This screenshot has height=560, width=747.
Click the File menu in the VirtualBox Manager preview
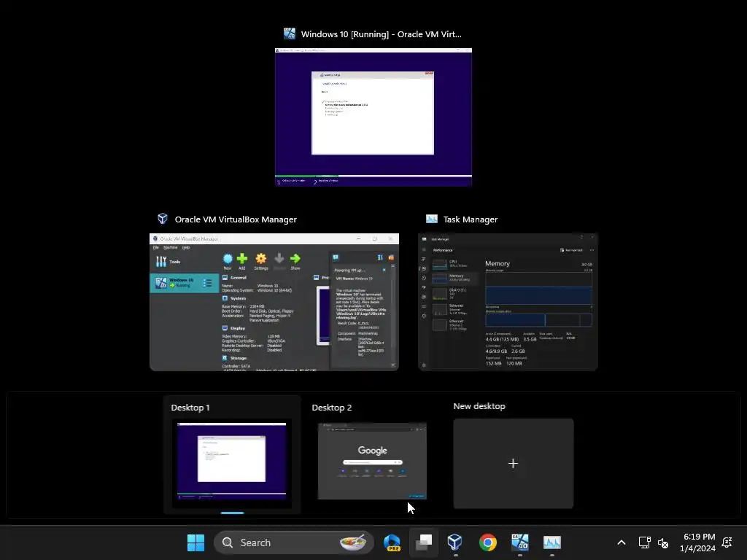pos(156,248)
